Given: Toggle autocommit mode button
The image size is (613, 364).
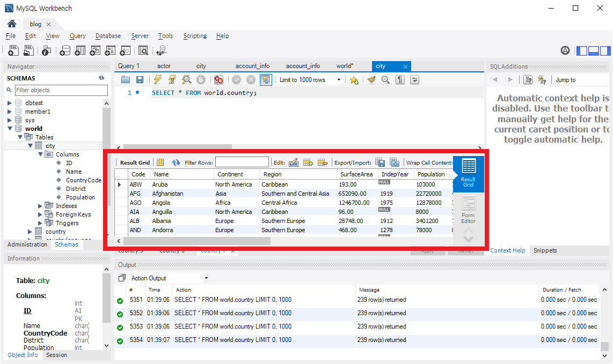Looking at the screenshot, I should click(x=266, y=80).
